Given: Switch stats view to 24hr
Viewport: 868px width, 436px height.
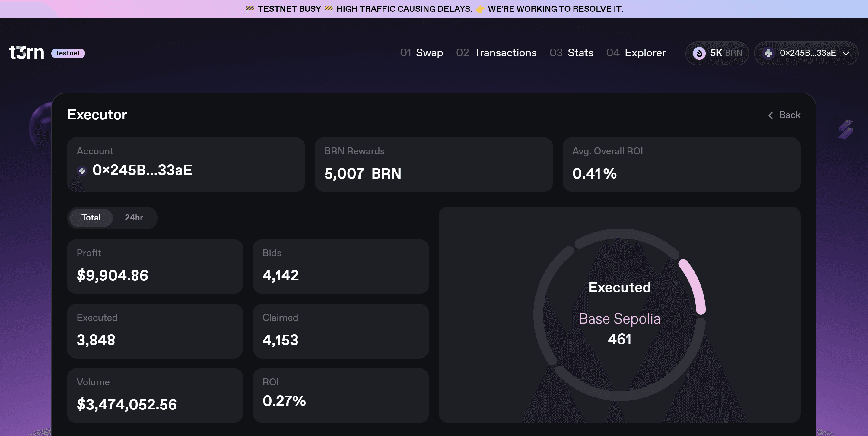Looking at the screenshot, I should [x=134, y=218].
